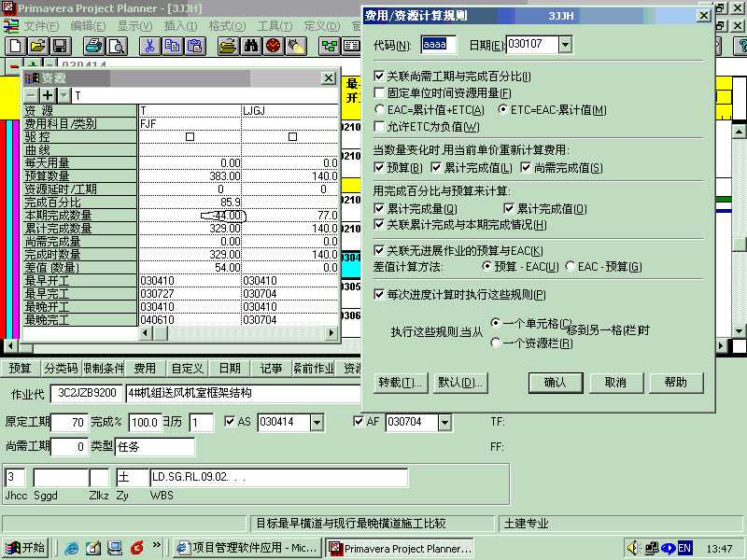The image size is (747, 560).
Task: Click the 确认 button
Action: click(555, 383)
